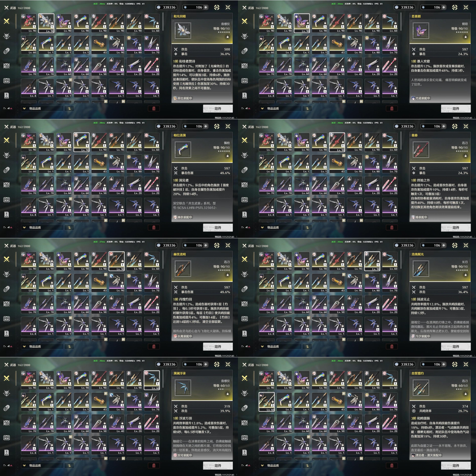Screen dimensions: 476x476
Task: Expand the 物品品质 filter in the 漪澜浮录 screen
Action: coord(42,465)
